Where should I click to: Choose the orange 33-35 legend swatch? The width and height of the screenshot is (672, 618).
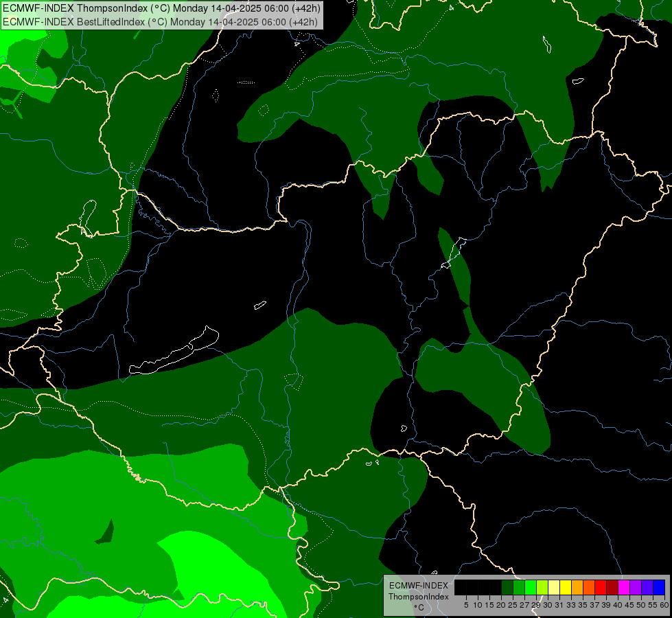point(577,587)
